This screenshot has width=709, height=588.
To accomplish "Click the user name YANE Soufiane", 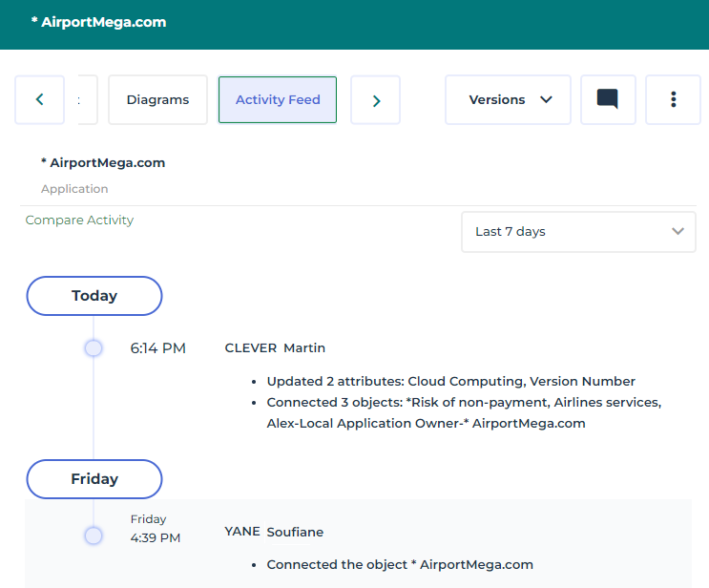I will click(x=274, y=531).
